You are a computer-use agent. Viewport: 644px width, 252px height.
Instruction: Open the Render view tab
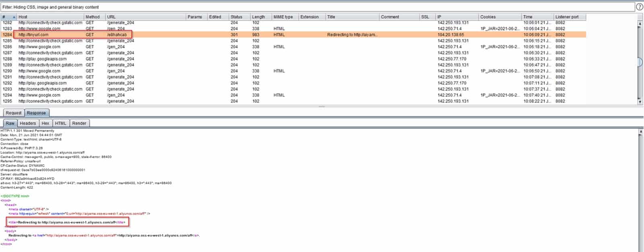pyautogui.click(x=79, y=124)
